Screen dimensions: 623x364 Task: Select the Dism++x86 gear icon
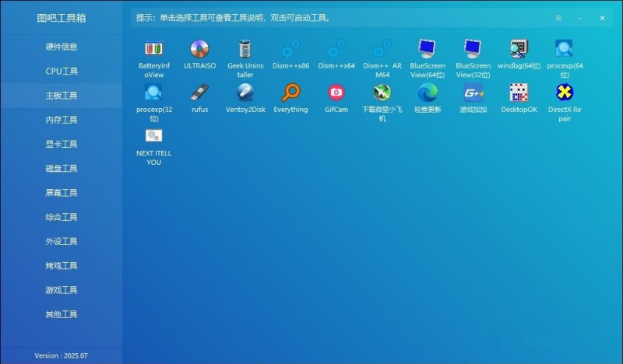coord(290,49)
